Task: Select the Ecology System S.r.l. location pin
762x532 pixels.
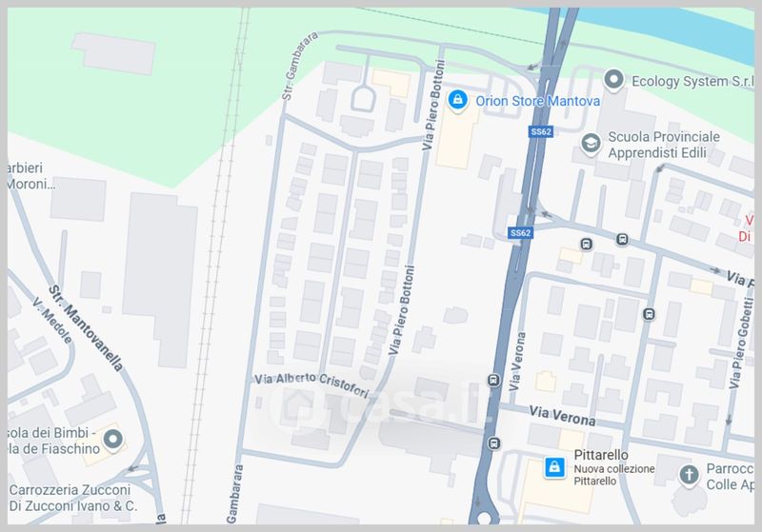Action: (x=613, y=80)
